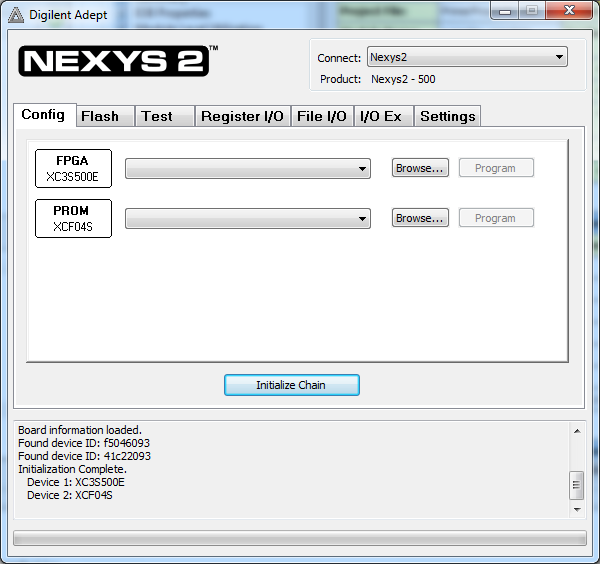Click Browse for the PROM XCF04S
The image size is (600, 564).
click(x=420, y=218)
